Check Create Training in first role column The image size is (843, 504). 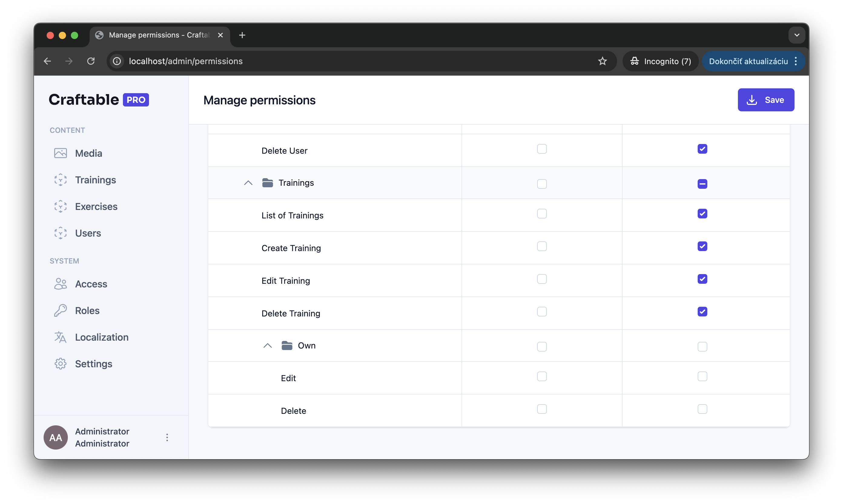542,246
